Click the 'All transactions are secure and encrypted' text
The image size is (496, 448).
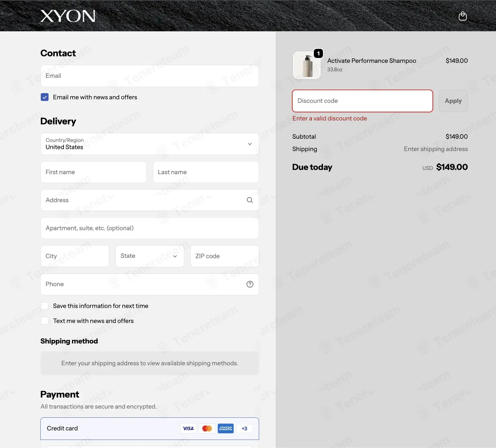point(98,406)
